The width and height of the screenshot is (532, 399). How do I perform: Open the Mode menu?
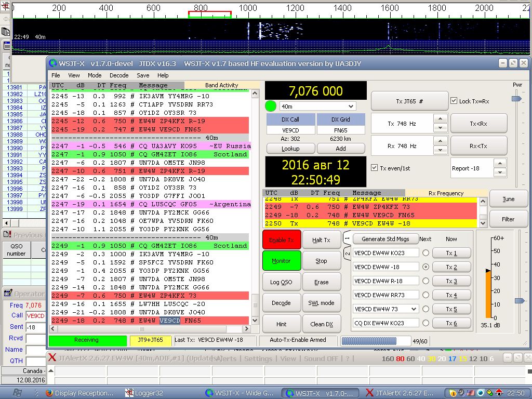click(x=95, y=75)
